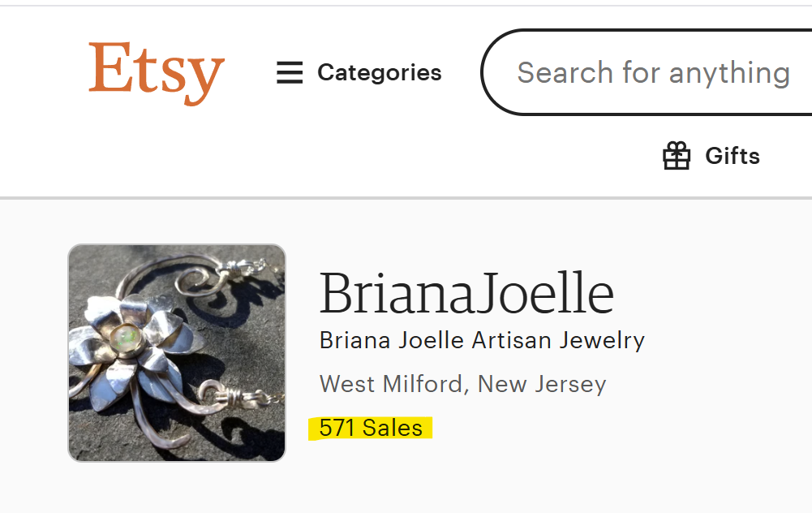
Task: Click the orange Etsy logo
Action: pyautogui.click(x=156, y=72)
